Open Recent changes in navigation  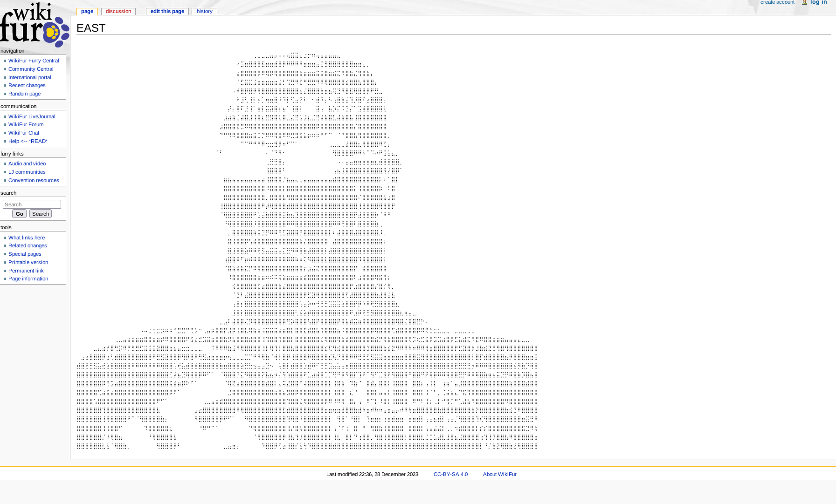[x=27, y=85]
